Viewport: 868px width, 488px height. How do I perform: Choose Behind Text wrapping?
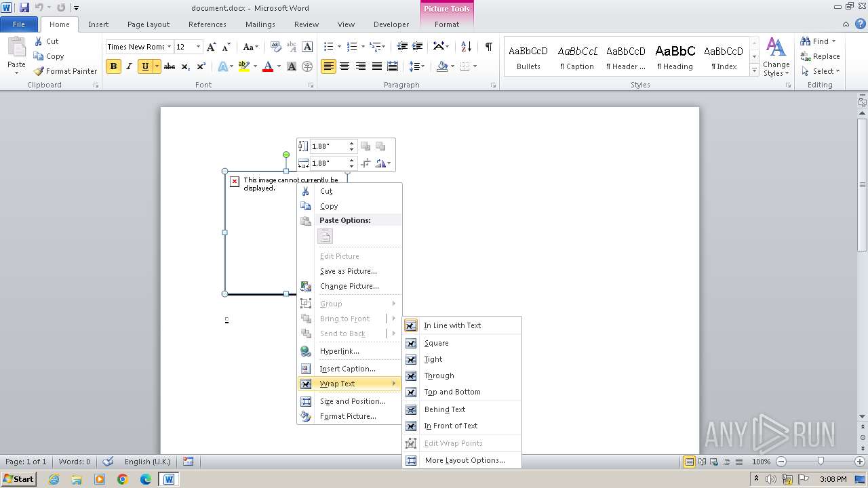tap(462, 409)
